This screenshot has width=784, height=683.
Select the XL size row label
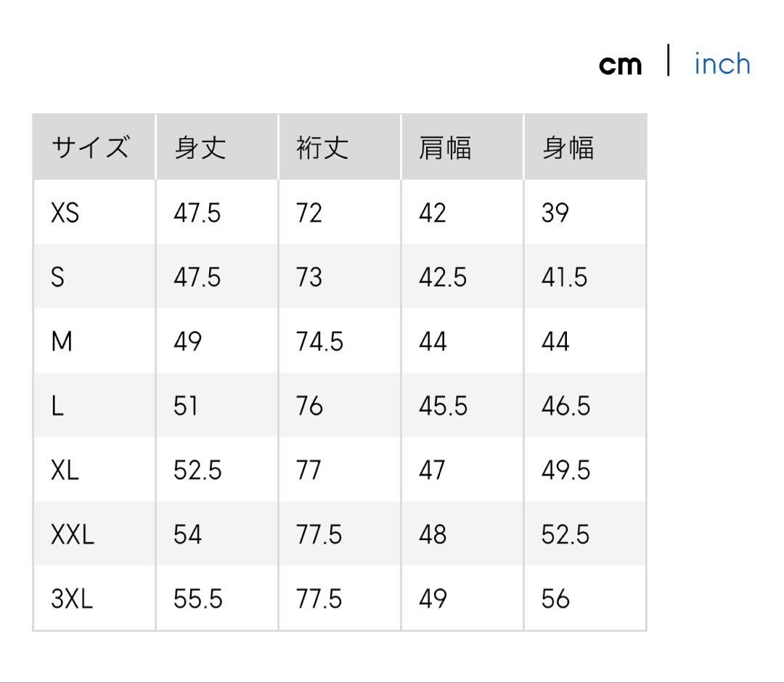coord(65,470)
